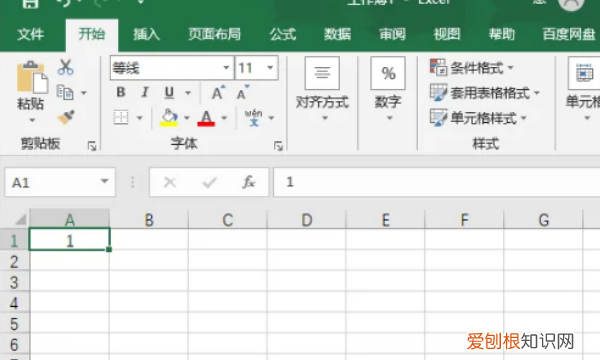This screenshot has width=600, height=360.
Task: Click the Paste clipboard icon
Action: 32,77
